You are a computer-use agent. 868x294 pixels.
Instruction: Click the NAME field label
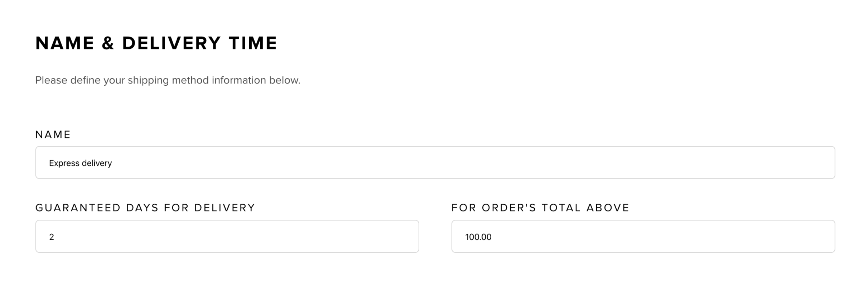(x=53, y=134)
